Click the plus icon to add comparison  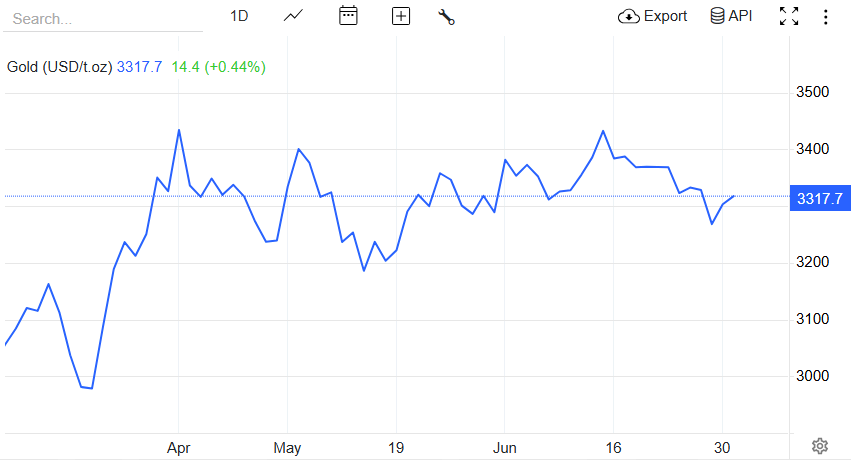point(401,16)
